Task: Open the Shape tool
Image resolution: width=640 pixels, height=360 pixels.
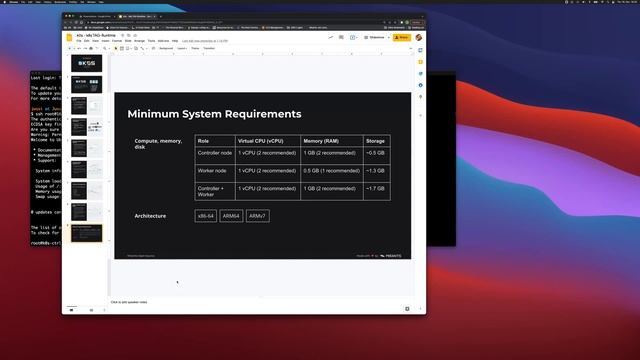Action: [x=136, y=49]
